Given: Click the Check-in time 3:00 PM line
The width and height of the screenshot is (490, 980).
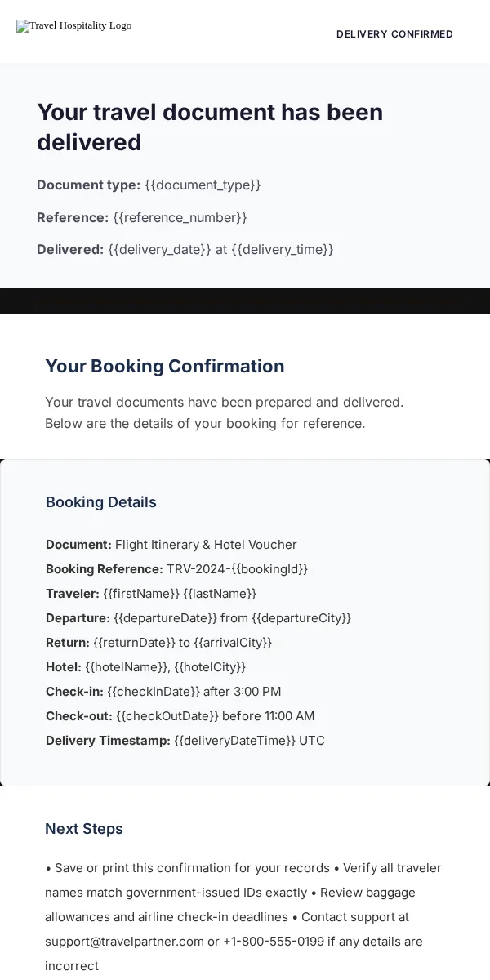Looking at the screenshot, I should (x=163, y=692).
